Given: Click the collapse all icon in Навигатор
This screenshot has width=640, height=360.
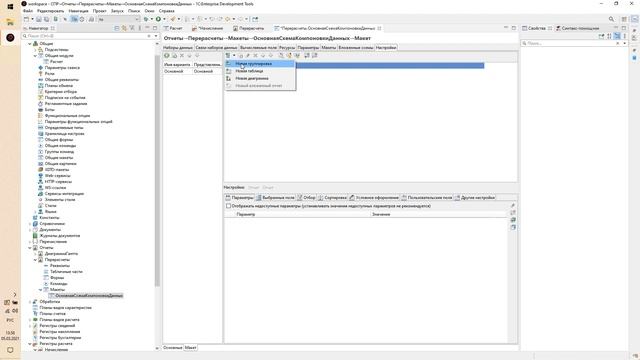Looking at the screenshot, I should (x=117, y=28).
